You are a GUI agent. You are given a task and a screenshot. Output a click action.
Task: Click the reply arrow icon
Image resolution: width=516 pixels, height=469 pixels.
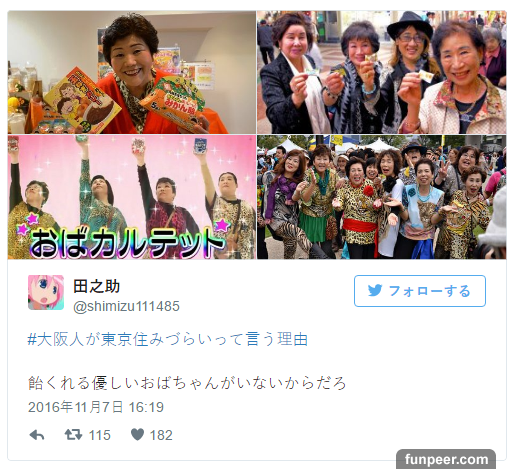point(37,435)
